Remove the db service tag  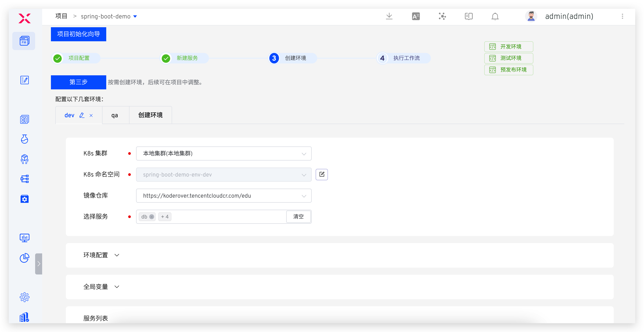point(151,217)
